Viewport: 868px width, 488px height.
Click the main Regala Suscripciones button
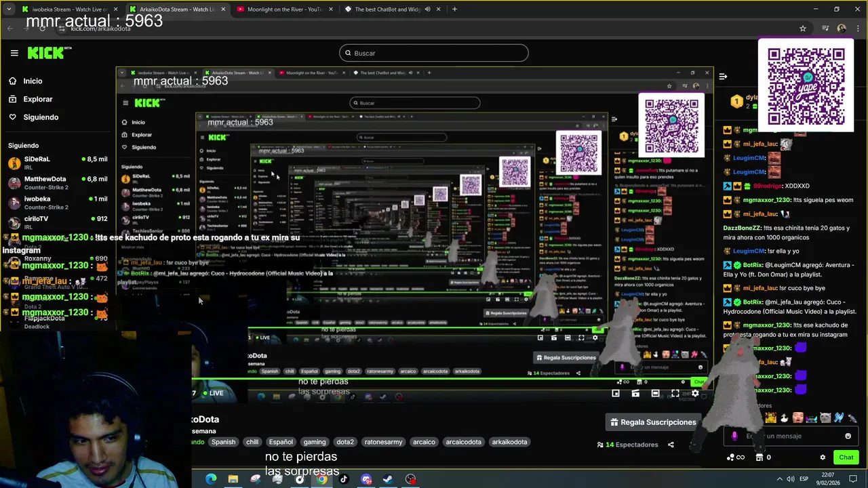click(x=653, y=422)
